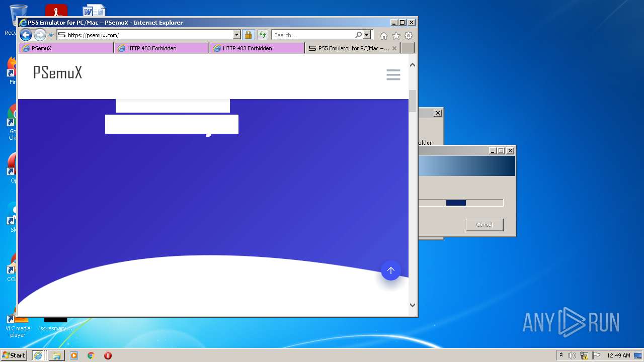The height and width of the screenshot is (362, 644).
Task: Click the vertical scrollbar thumb
Action: pos(413,101)
